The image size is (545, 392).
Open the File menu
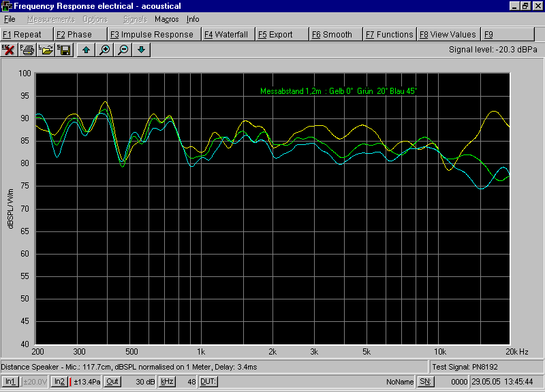pyautogui.click(x=10, y=19)
